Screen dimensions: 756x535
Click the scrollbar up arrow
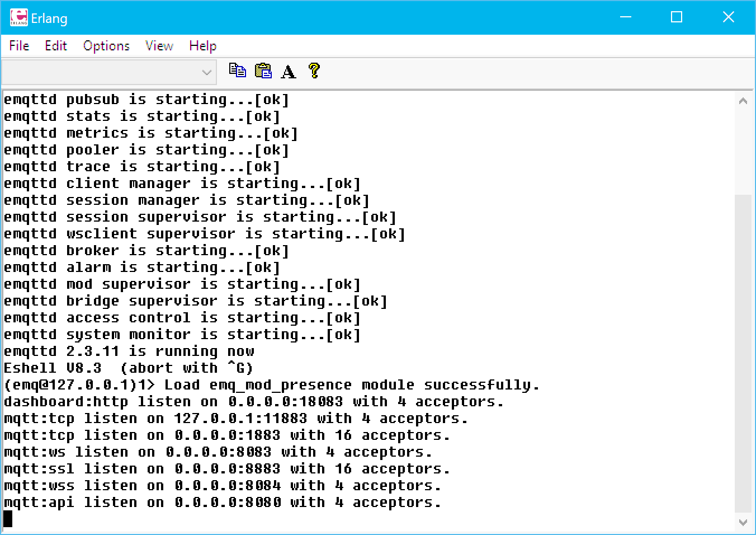coord(743,101)
